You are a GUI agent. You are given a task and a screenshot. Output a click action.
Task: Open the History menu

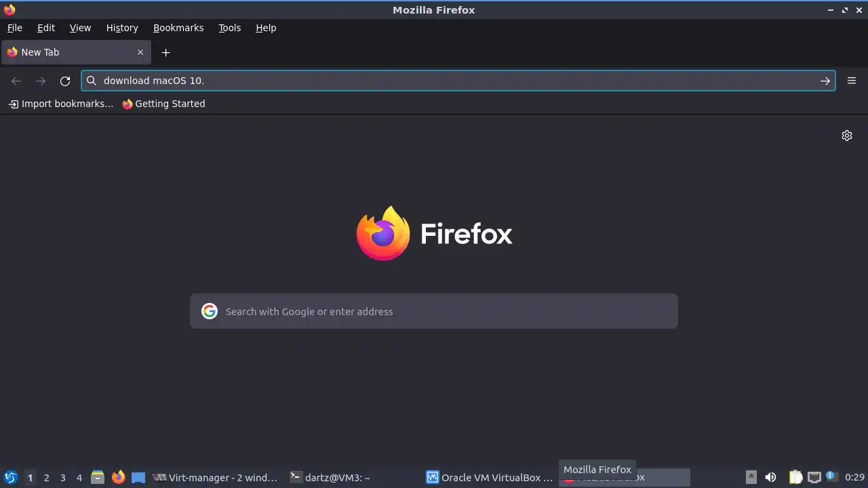(x=122, y=28)
